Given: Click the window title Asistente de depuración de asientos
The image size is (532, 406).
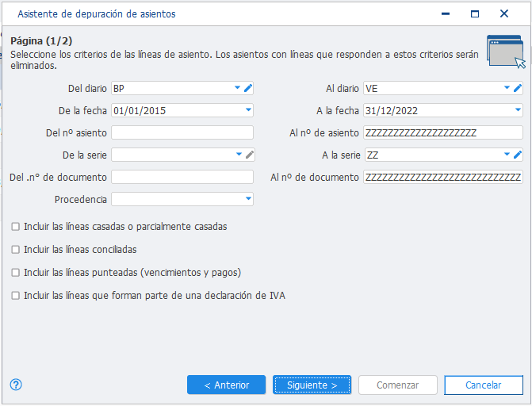Looking at the screenshot, I should [x=97, y=14].
